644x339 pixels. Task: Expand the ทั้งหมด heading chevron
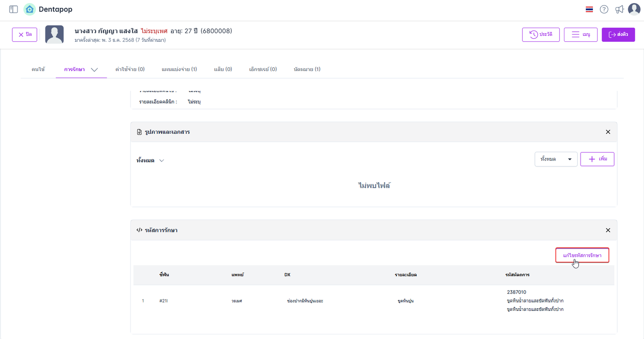click(x=161, y=161)
